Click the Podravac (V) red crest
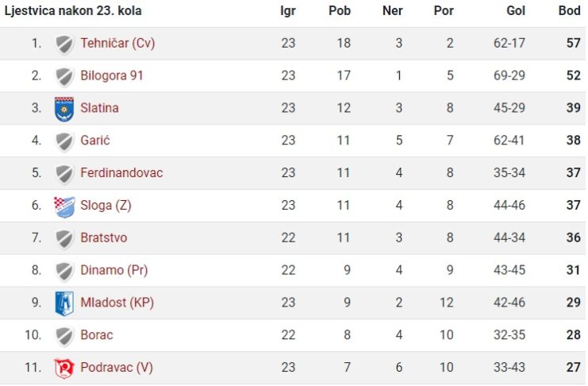Image resolution: width=588 pixels, height=386 pixels. pos(64,368)
